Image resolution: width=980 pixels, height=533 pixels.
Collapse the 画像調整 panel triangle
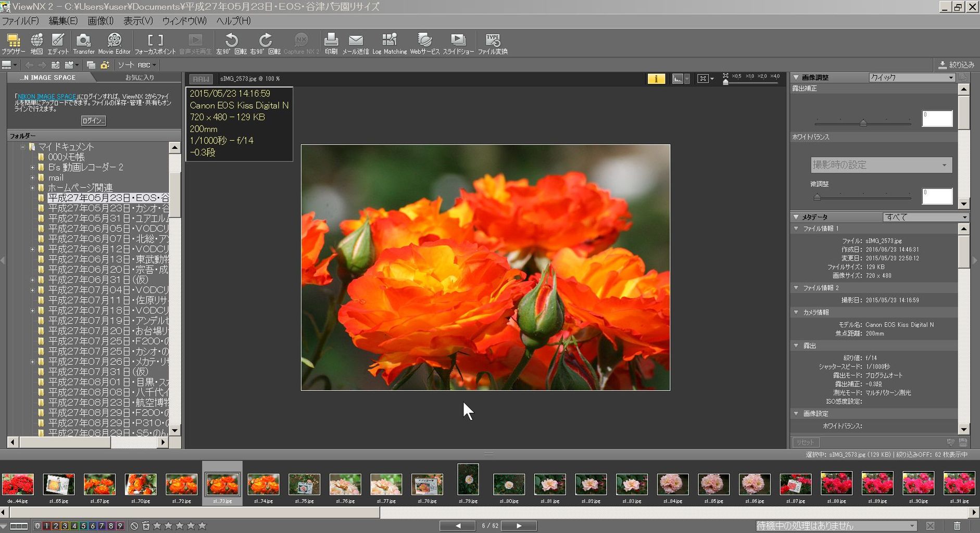pyautogui.click(x=796, y=78)
